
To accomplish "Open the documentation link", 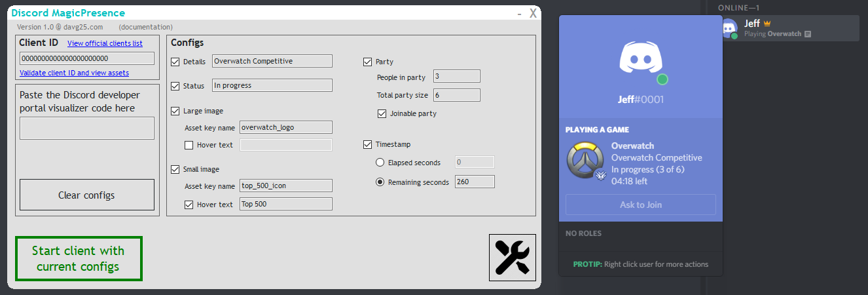I will [146, 27].
